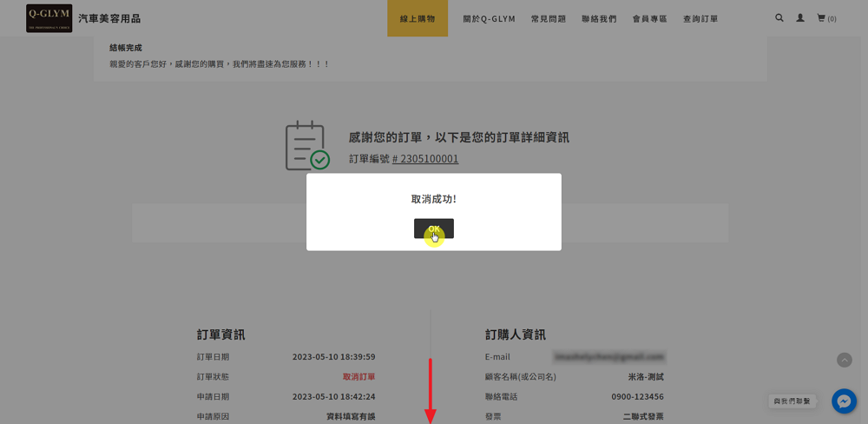Open the search magnifier icon
The height and width of the screenshot is (424, 868).
pyautogui.click(x=779, y=17)
